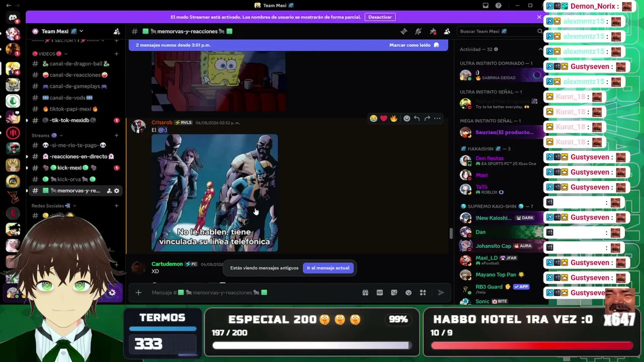Reply to Crissrob's message
644x362 pixels.
pyautogui.click(x=417, y=118)
